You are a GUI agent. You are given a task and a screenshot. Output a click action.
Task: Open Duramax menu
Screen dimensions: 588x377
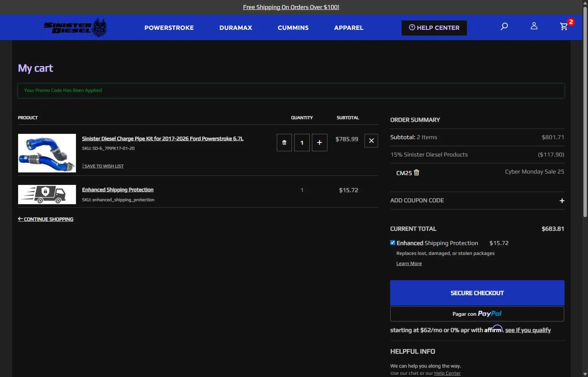pyautogui.click(x=236, y=28)
